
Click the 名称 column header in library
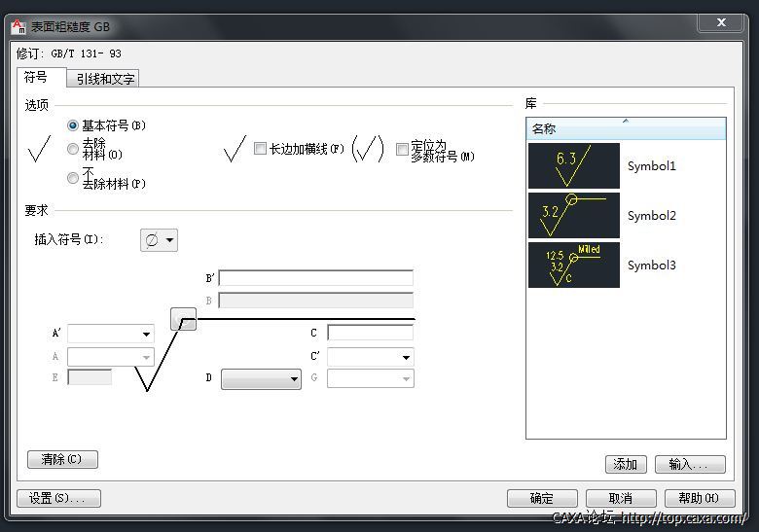click(x=626, y=128)
